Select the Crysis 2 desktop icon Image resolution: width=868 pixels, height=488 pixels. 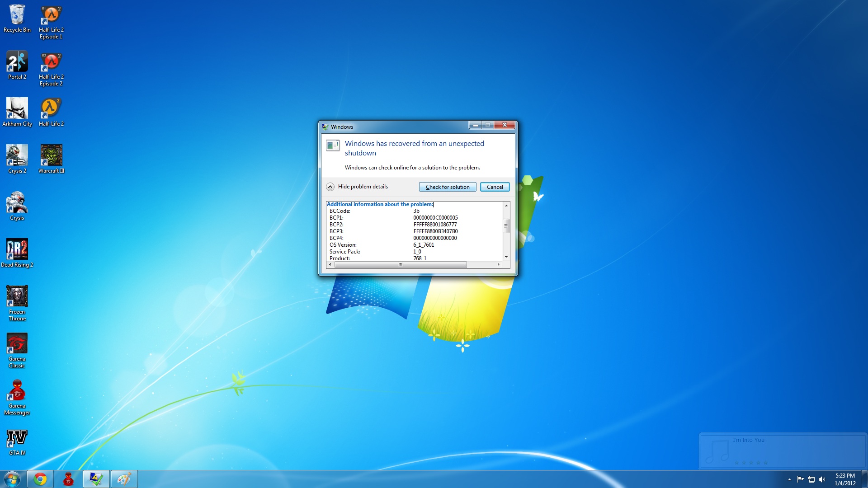pyautogui.click(x=17, y=159)
